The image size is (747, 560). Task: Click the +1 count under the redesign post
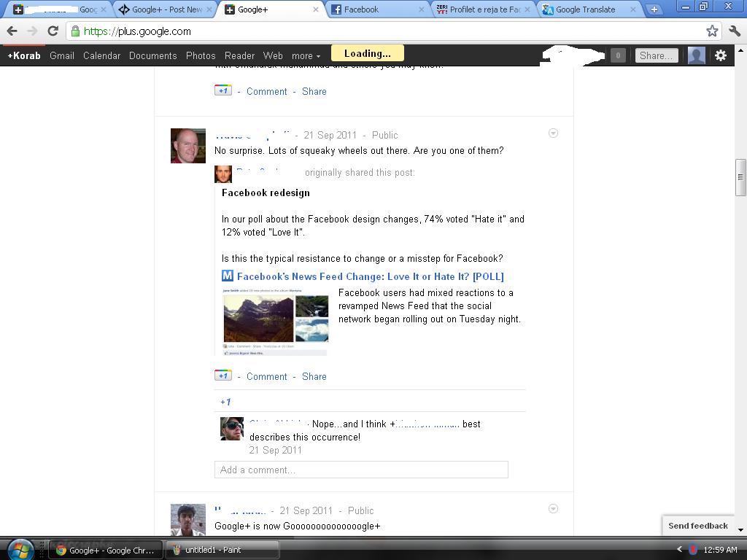click(226, 402)
